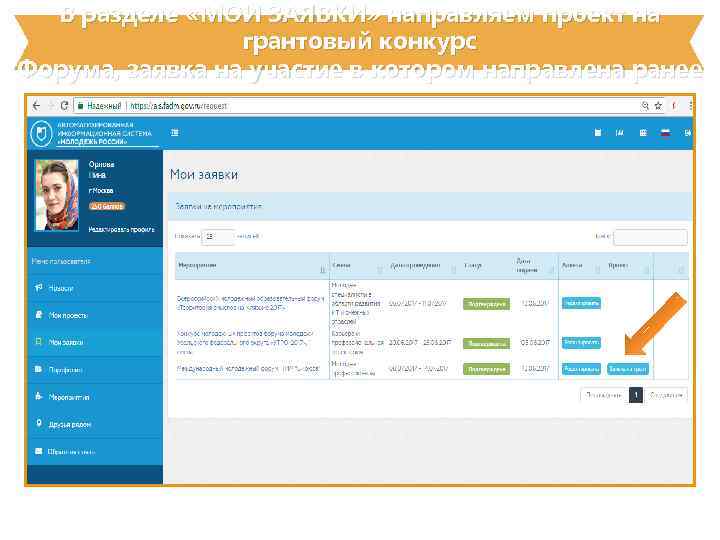The height and width of the screenshot is (540, 720).
Task: Sort table by Дата подачи column
Action: 535,265
